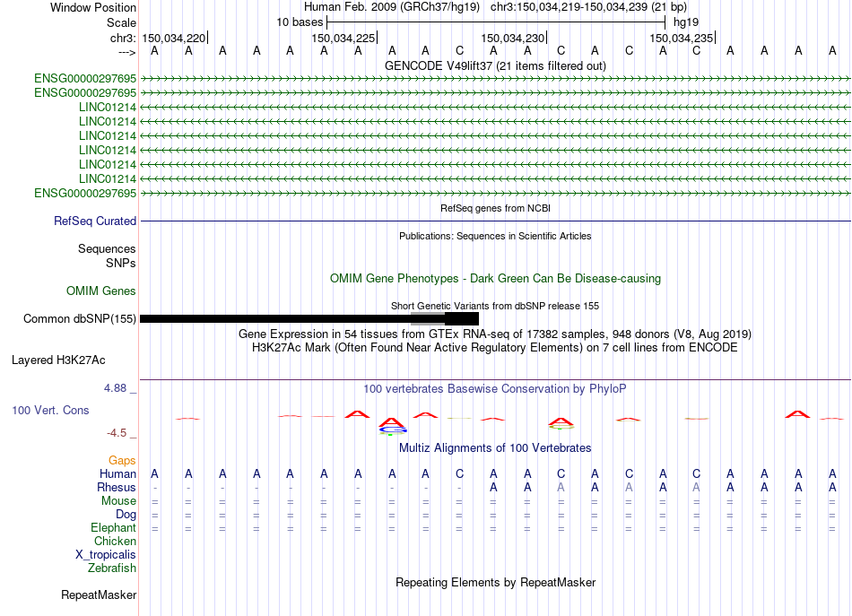Open the RefSeq genes from NCBI title
The image size is (852, 616).
pyautogui.click(x=495, y=208)
